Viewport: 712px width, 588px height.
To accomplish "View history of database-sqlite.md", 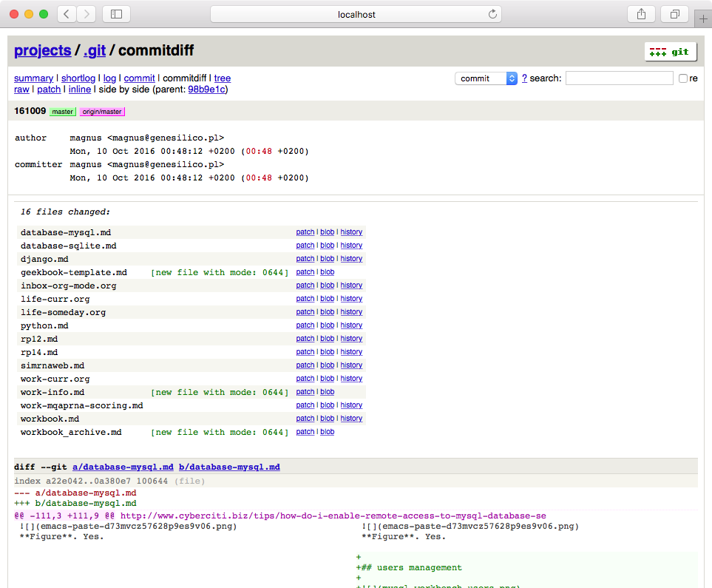I will [x=351, y=246].
